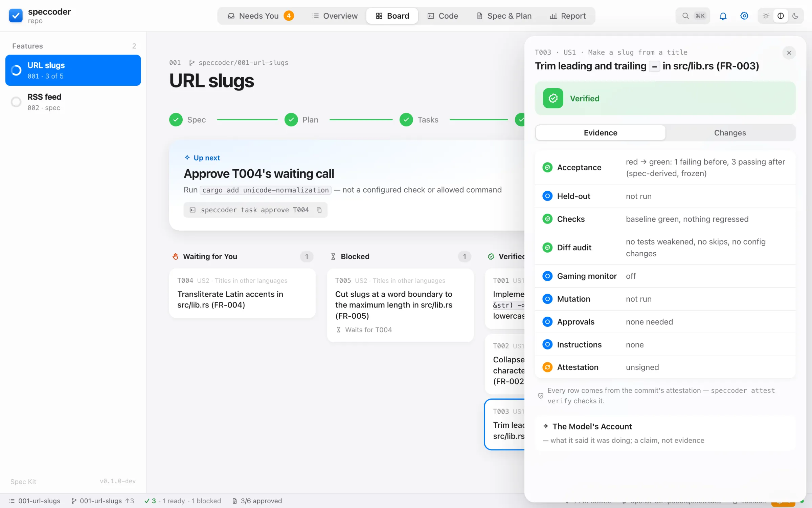Click the Attestation orange status icon
The width and height of the screenshot is (812, 508).
click(547, 367)
